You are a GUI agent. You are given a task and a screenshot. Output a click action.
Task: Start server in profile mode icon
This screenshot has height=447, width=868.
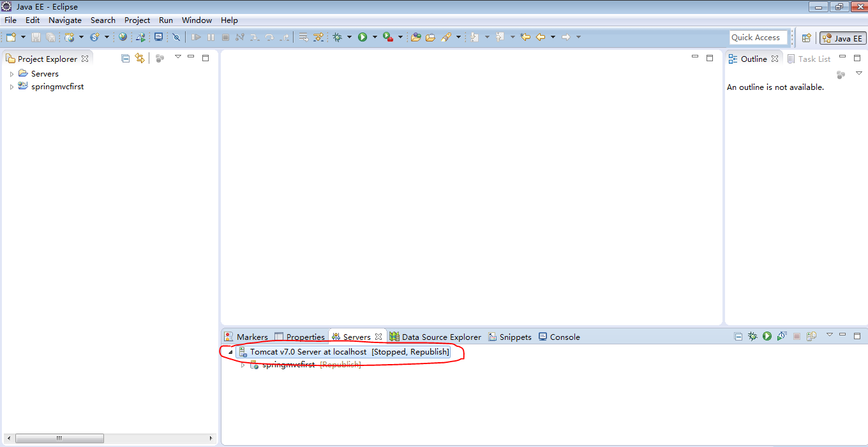[x=782, y=336]
